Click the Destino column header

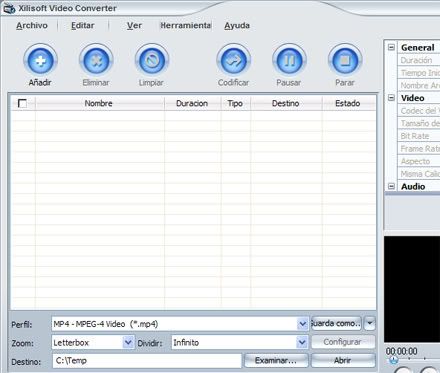pos(286,103)
